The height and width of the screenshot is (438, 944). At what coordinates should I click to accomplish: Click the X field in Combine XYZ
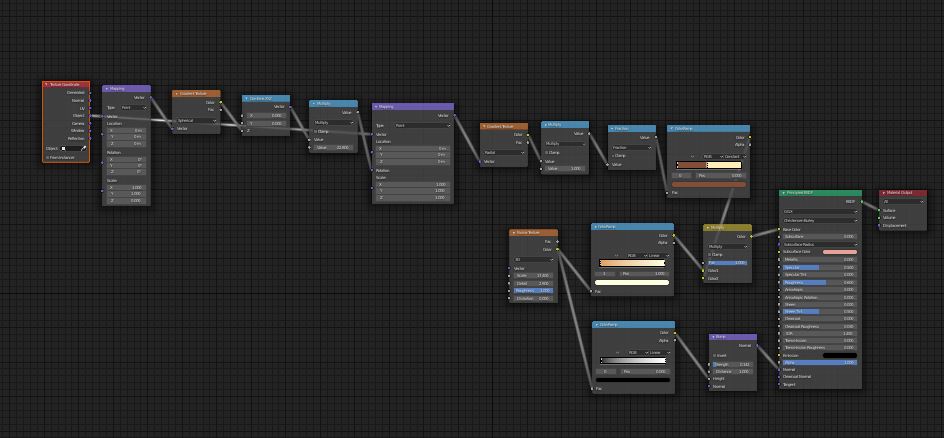coord(266,115)
